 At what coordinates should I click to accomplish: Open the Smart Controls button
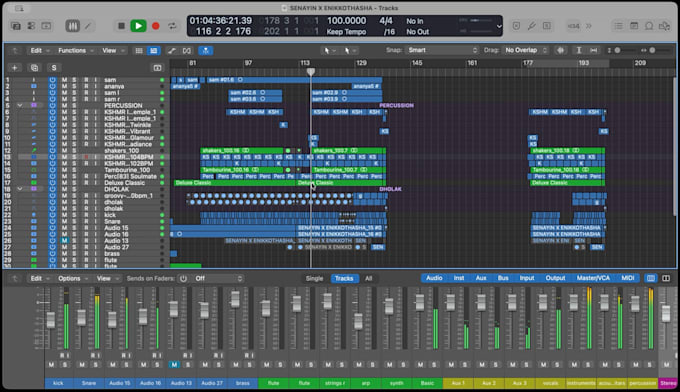(31, 26)
